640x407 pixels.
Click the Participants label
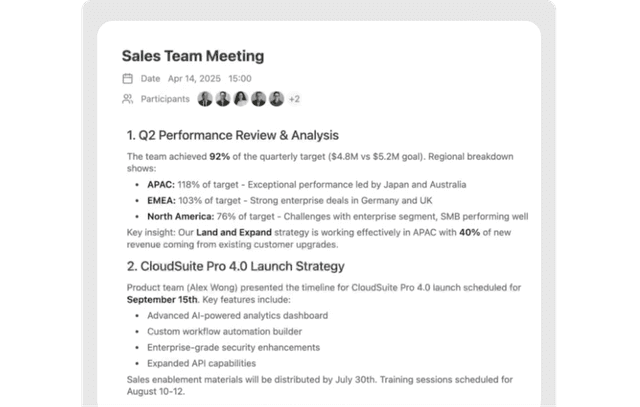[165, 99]
